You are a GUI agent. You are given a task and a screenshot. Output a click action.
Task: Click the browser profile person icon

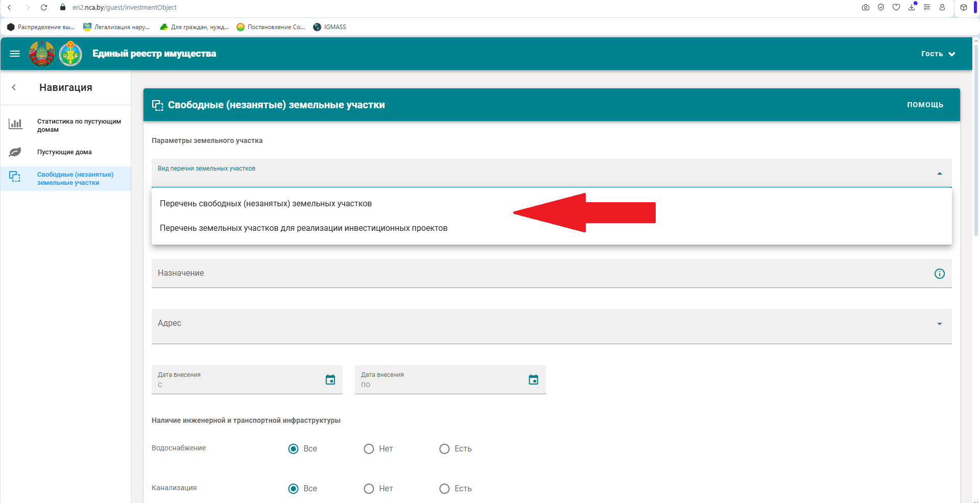coord(942,7)
